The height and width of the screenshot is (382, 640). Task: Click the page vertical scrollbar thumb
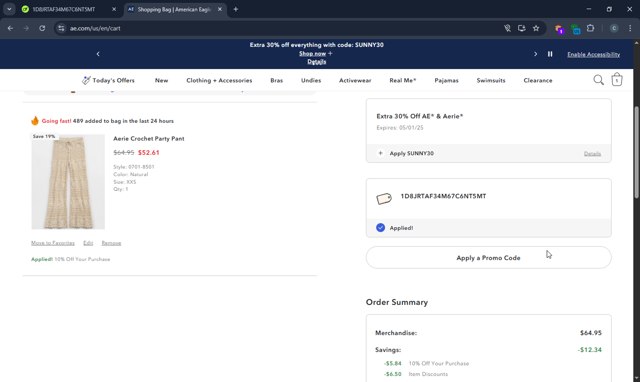636,152
